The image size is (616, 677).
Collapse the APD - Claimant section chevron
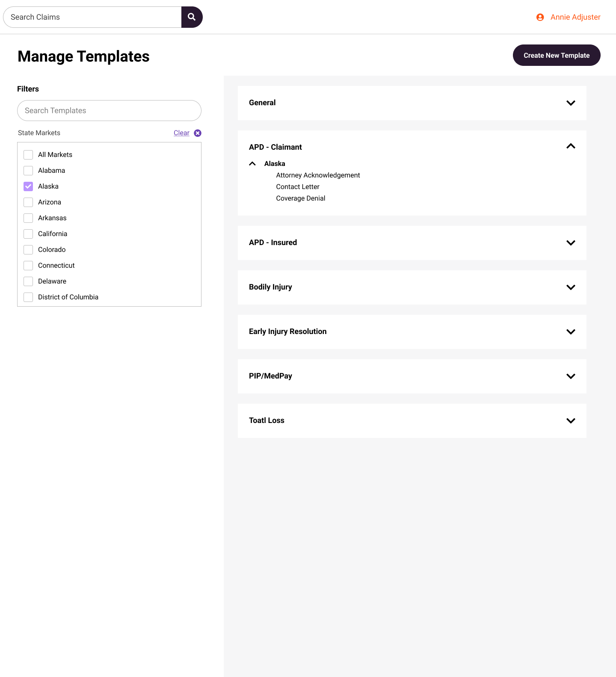[x=571, y=146]
